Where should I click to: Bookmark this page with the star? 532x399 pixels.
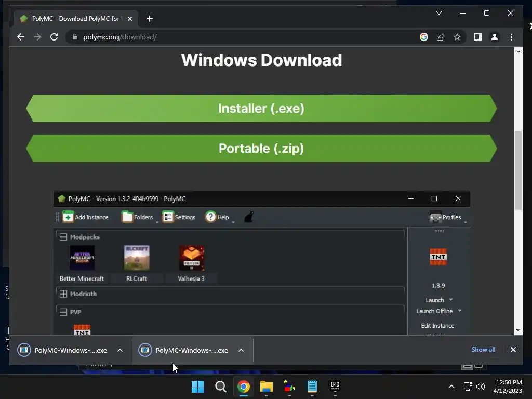(457, 37)
